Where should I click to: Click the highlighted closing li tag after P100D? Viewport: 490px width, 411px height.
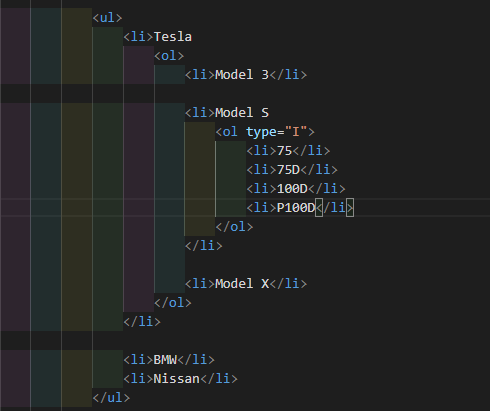point(334,208)
